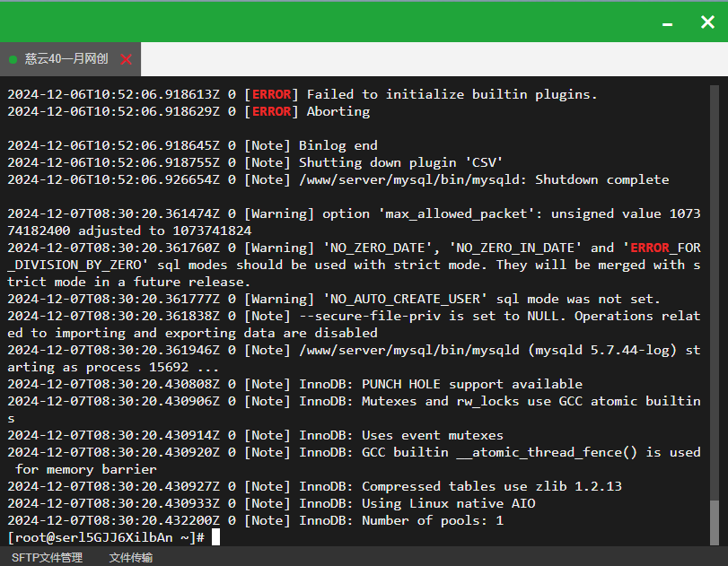Click the 'Shutdown complete' log line
Image resolution: width=728 pixels, height=566 pixels.
(338, 180)
